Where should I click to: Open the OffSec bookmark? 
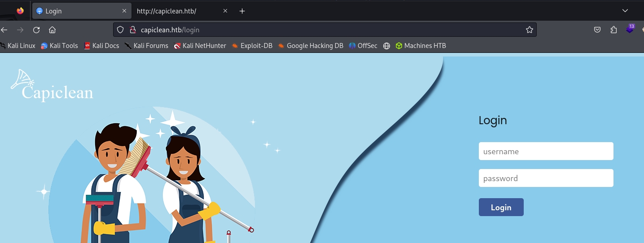363,46
